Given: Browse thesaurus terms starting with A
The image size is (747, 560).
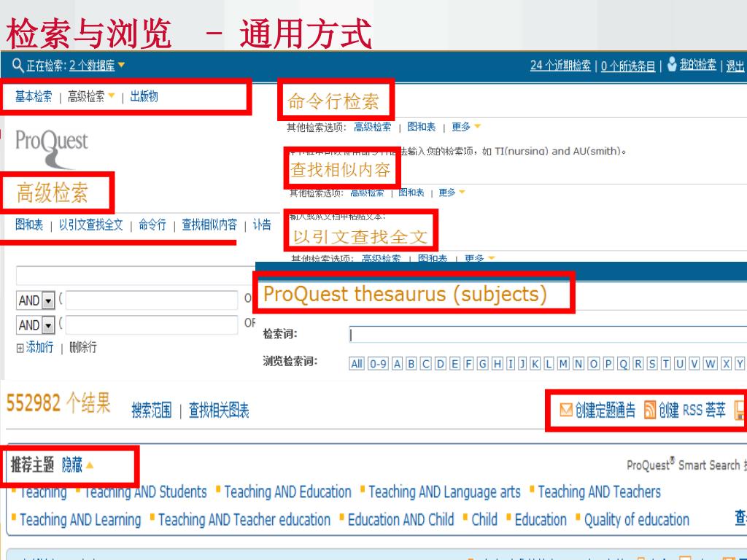Looking at the screenshot, I should [x=398, y=364].
